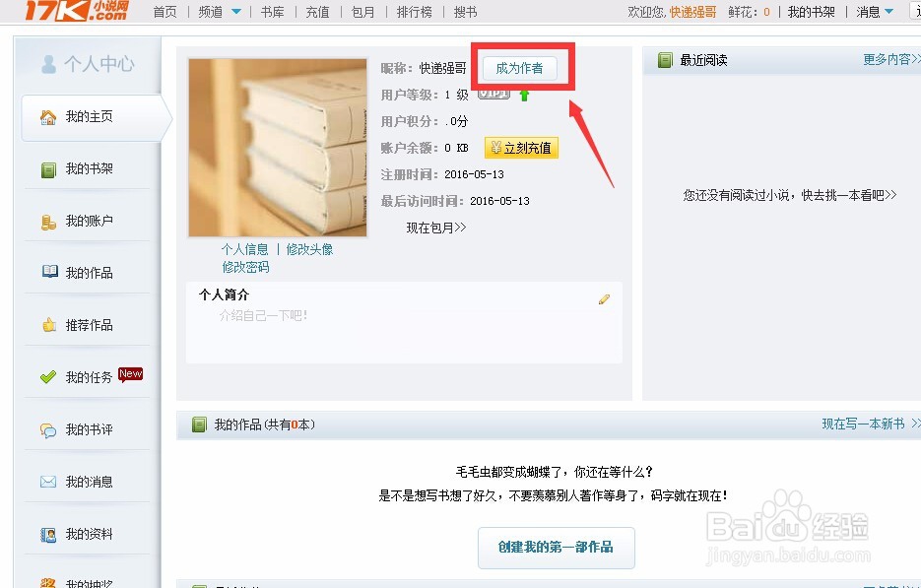Click the 我的消息 envelope icon
This screenshot has width=921, height=588.
[48, 482]
